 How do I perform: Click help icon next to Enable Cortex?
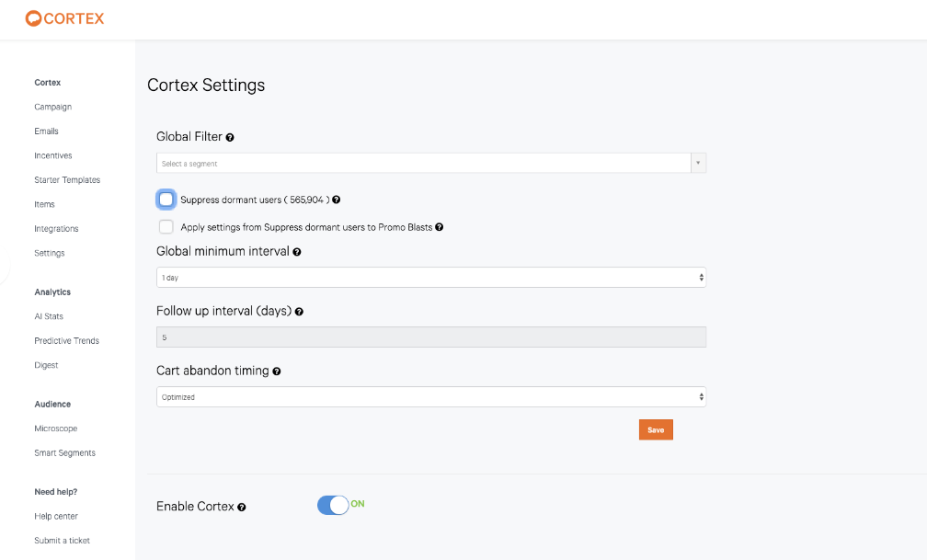[242, 508]
